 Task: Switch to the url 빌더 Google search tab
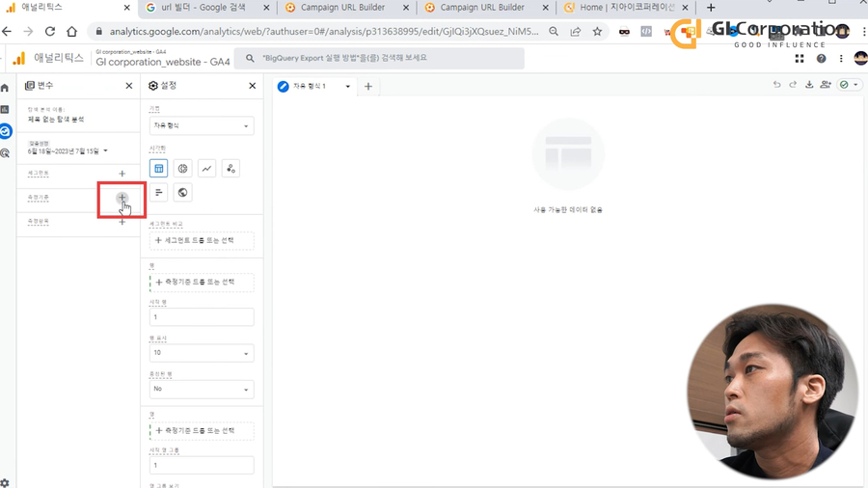tap(203, 8)
